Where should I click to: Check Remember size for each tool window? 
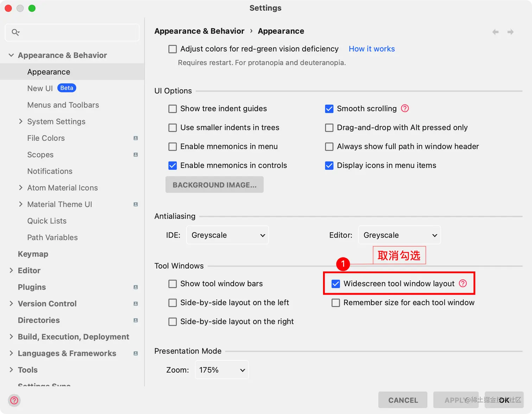pos(336,303)
